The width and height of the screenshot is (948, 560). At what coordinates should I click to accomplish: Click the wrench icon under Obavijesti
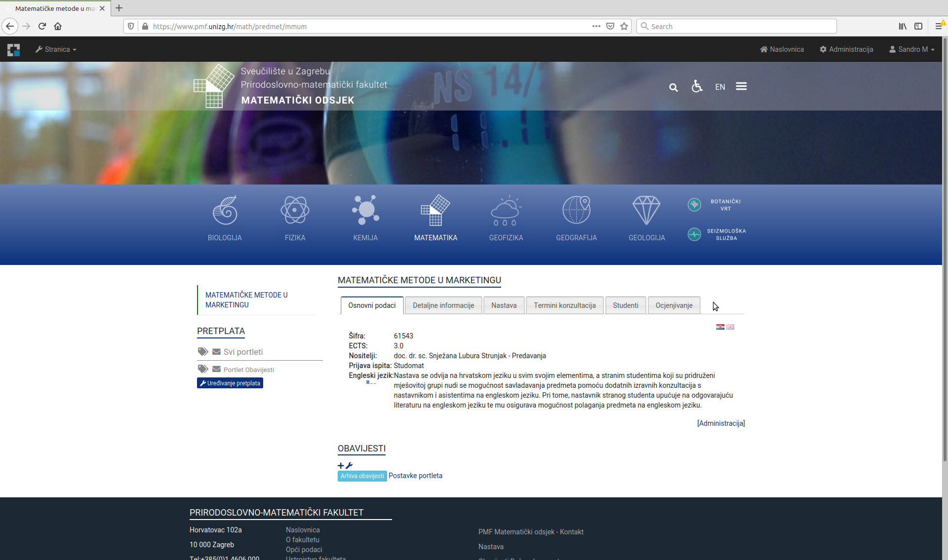pyautogui.click(x=349, y=465)
